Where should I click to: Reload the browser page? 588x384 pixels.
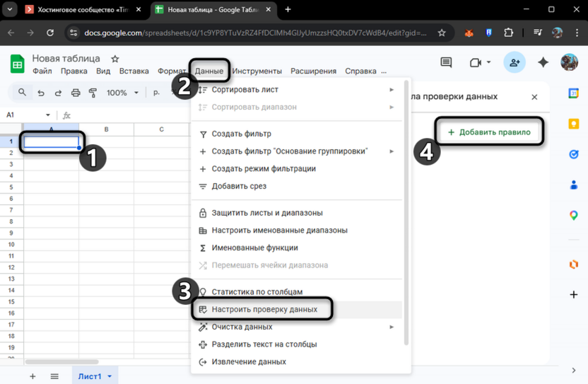[x=50, y=33]
